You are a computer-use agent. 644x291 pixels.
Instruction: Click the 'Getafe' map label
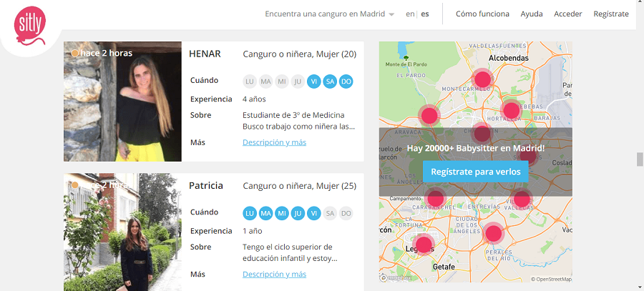point(444,267)
